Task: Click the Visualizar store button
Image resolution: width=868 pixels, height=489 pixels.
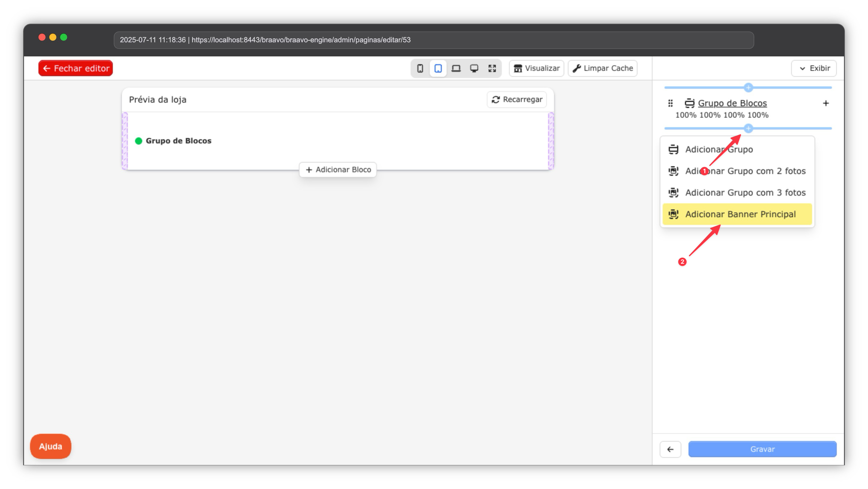Action: (536, 68)
